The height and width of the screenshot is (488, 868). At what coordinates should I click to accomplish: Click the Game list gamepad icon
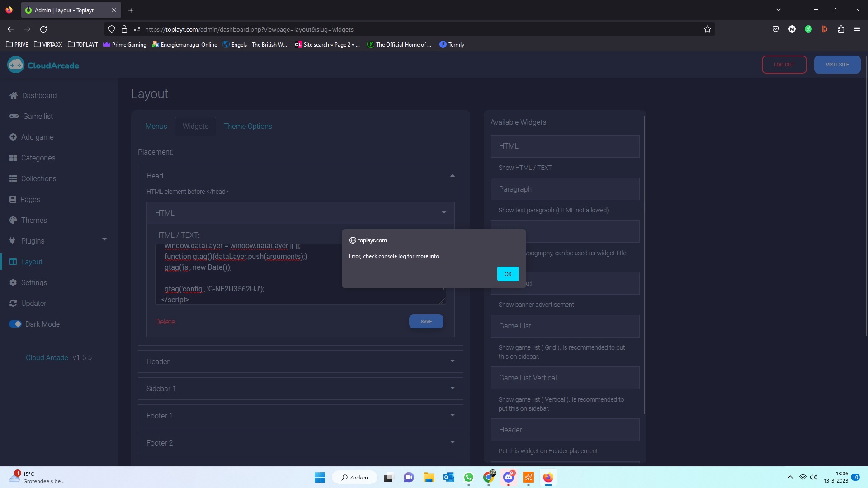pos(14,116)
